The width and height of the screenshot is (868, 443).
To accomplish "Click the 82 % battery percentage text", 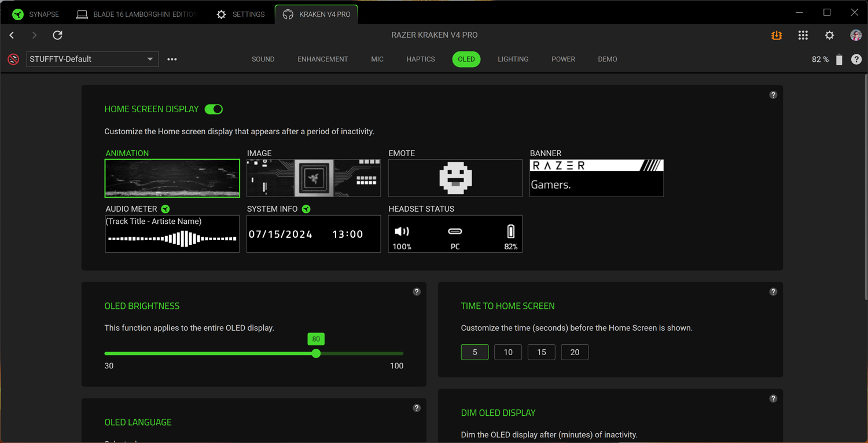I will click(820, 60).
